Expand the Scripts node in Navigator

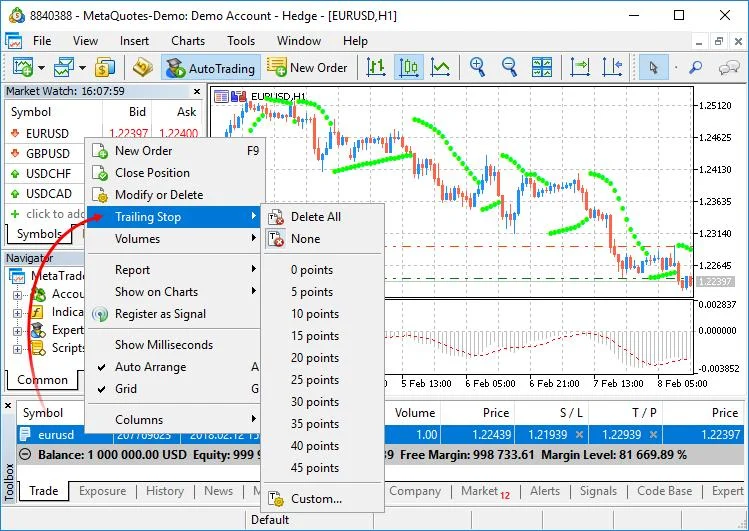17,349
